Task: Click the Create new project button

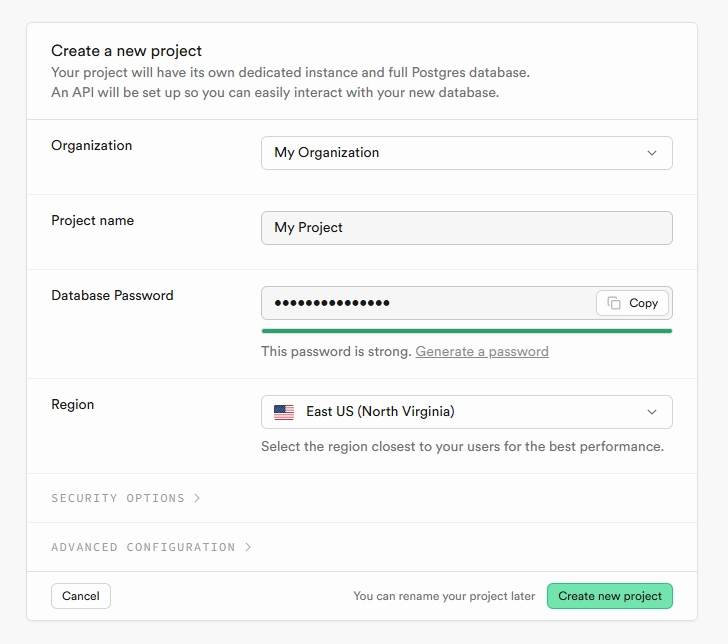Action: pos(610,596)
